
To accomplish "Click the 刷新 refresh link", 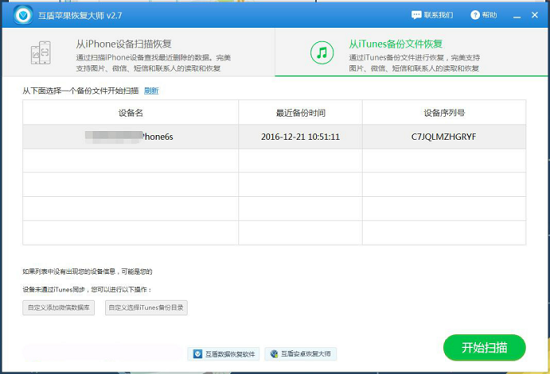I will [151, 91].
